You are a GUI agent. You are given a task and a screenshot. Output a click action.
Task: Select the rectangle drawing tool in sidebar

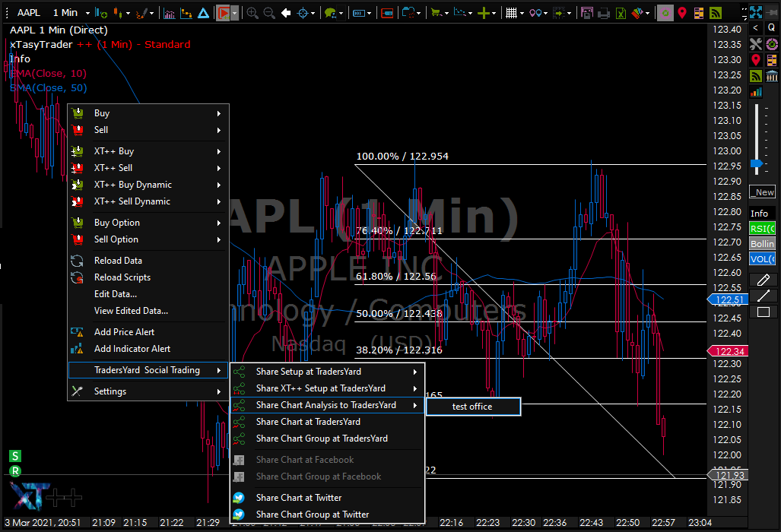(x=763, y=312)
